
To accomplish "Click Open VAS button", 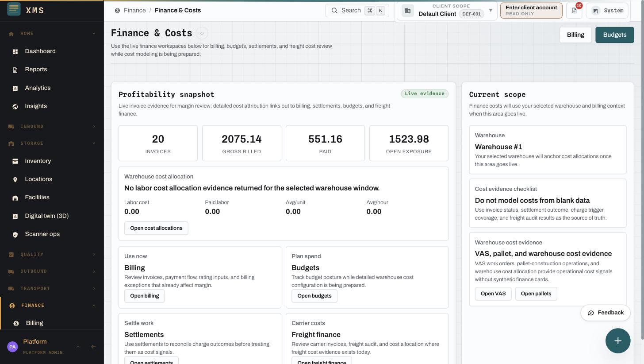I will 493,294.
